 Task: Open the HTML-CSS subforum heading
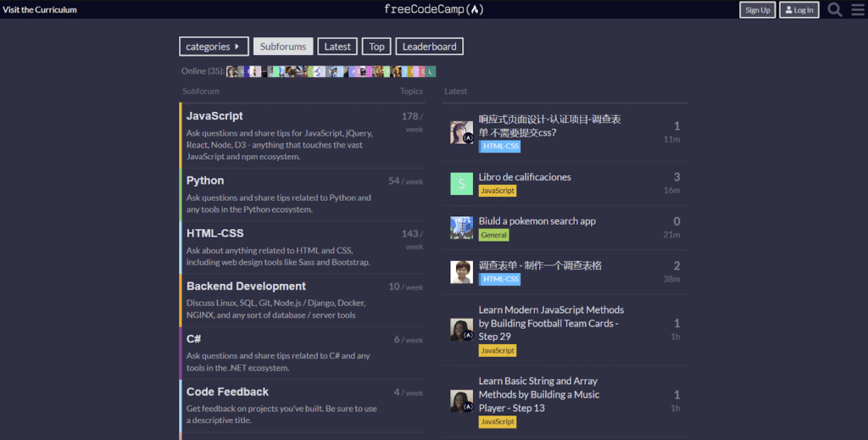pyautogui.click(x=214, y=233)
